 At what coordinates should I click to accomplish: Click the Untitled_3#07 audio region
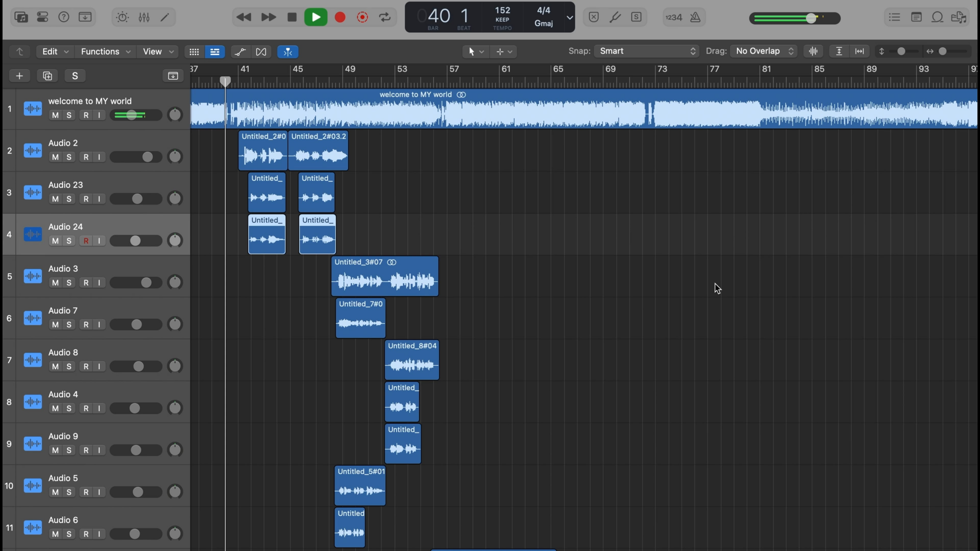click(385, 276)
